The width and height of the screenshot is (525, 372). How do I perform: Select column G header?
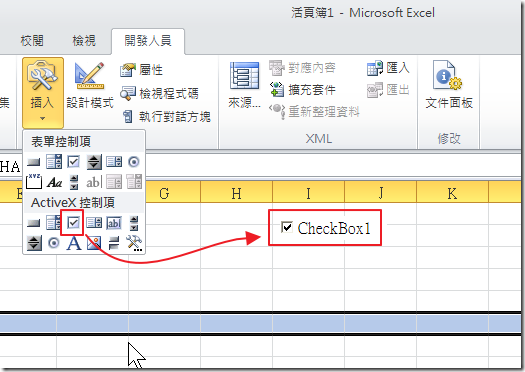pos(164,193)
